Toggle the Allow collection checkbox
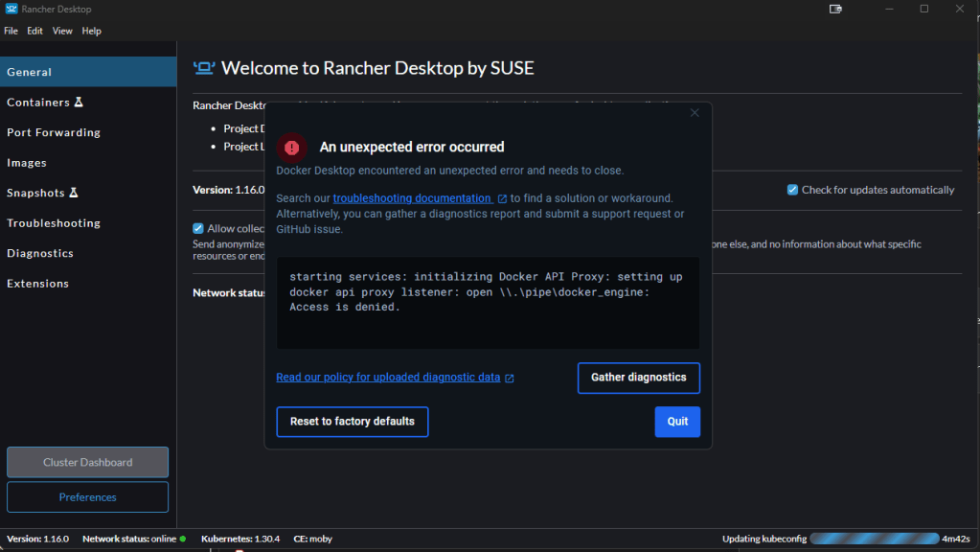 [x=198, y=228]
